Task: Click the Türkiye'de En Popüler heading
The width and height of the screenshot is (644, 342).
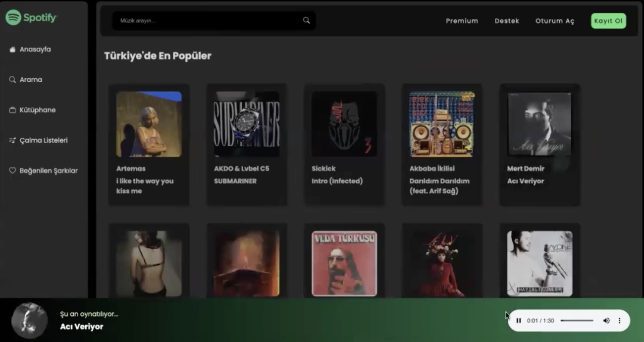Action: 158,56
